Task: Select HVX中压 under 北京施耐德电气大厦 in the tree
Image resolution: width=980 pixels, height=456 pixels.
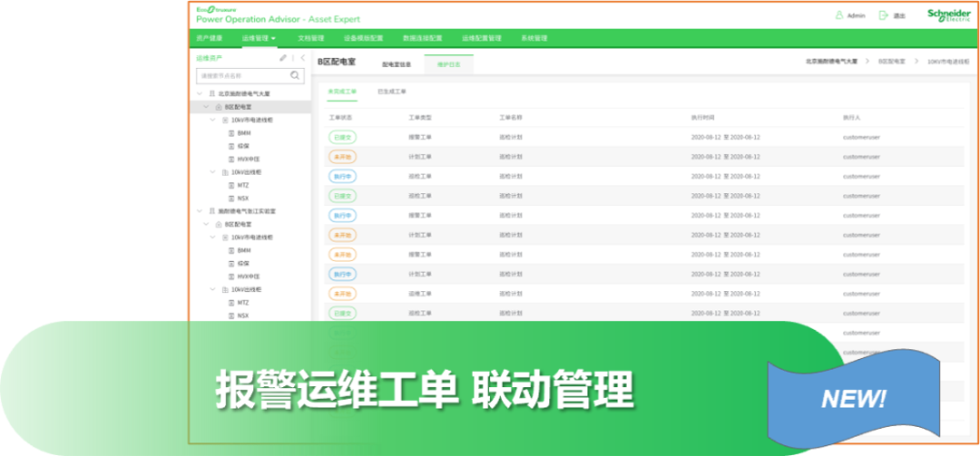Action: pos(248,160)
